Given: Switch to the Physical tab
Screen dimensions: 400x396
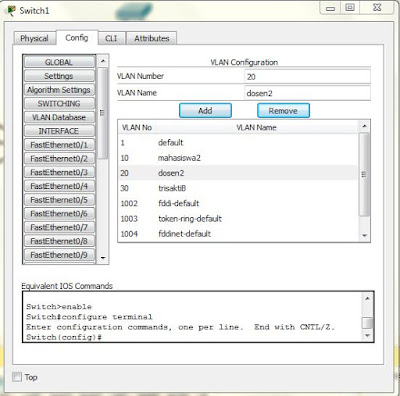Looking at the screenshot, I should tap(34, 38).
